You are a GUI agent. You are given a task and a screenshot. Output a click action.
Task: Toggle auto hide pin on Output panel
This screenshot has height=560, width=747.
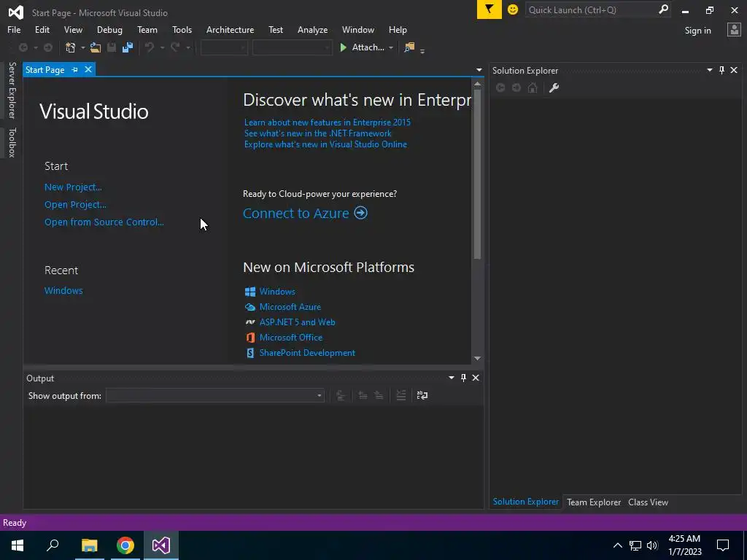[x=463, y=378]
